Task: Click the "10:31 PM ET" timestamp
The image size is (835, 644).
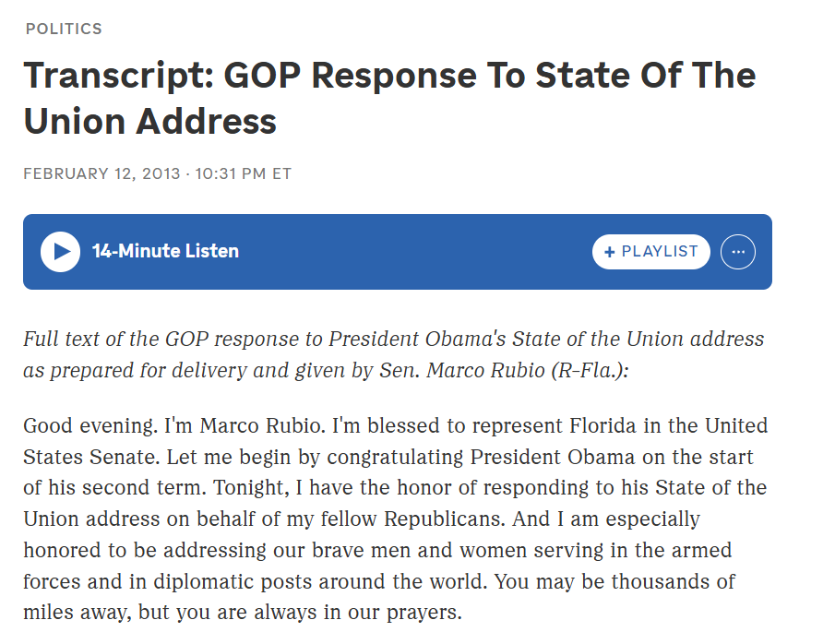Action: point(244,174)
